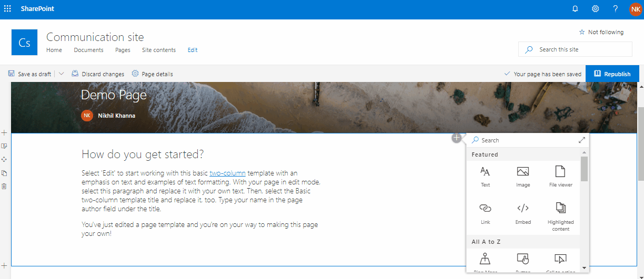Select the Text web part

tap(486, 176)
